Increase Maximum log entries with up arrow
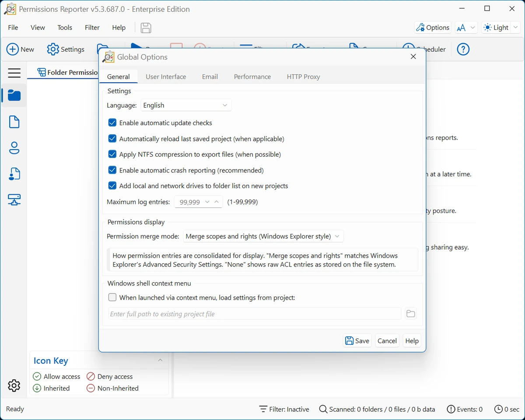Screen dimensions: 525x420 (217, 202)
